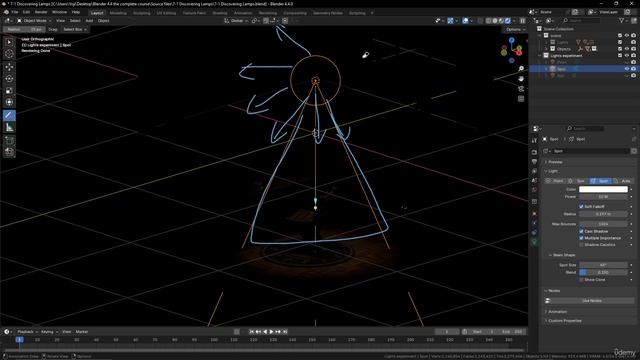Enable Show Cone checkbox
This screenshot has width=640, height=360.
(581, 280)
